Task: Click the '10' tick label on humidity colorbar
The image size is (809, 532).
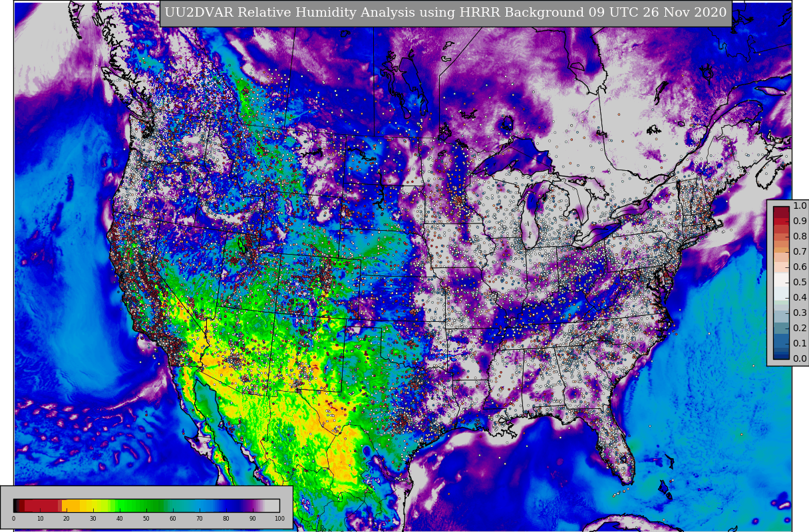Action: click(x=40, y=519)
